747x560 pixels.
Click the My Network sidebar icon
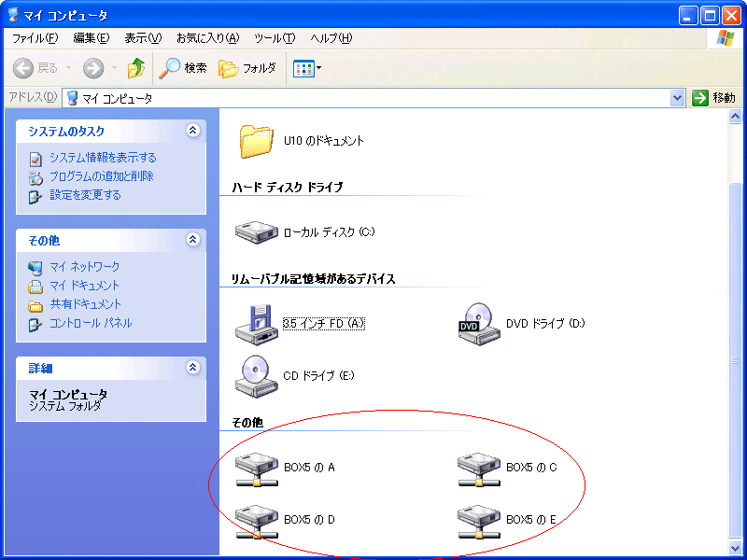click(35, 268)
